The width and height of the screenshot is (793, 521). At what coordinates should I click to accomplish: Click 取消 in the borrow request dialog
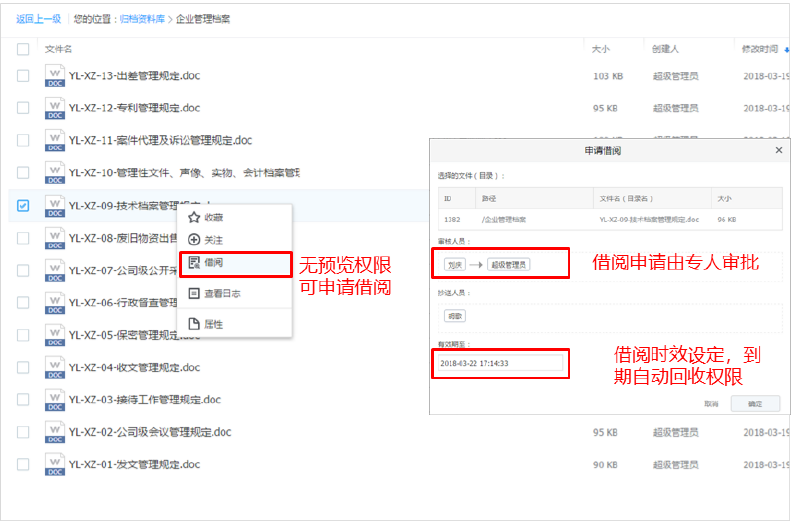point(711,403)
